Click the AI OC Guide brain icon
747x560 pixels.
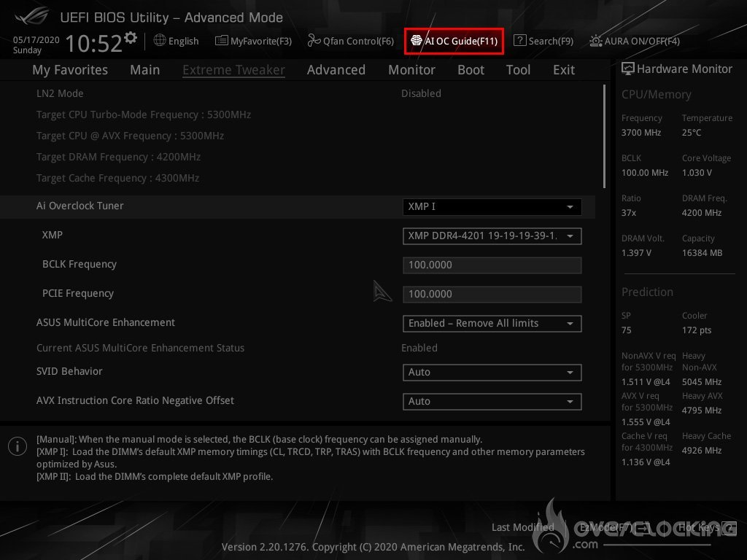point(417,41)
